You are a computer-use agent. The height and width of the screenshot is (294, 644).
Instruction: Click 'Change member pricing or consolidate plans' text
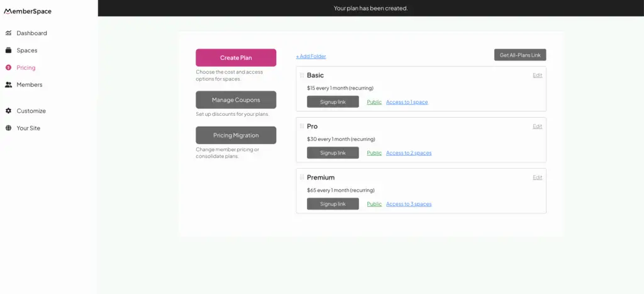[x=228, y=153]
